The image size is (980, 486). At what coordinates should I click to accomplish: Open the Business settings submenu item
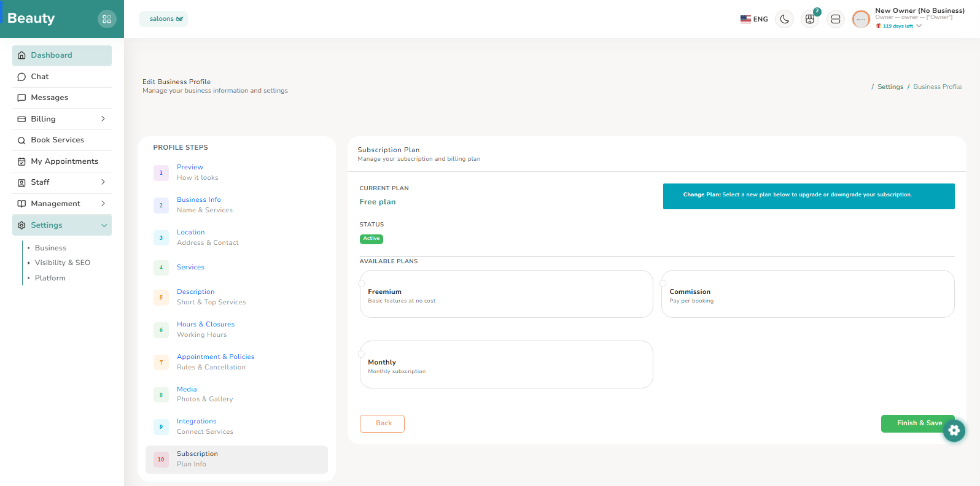point(50,248)
